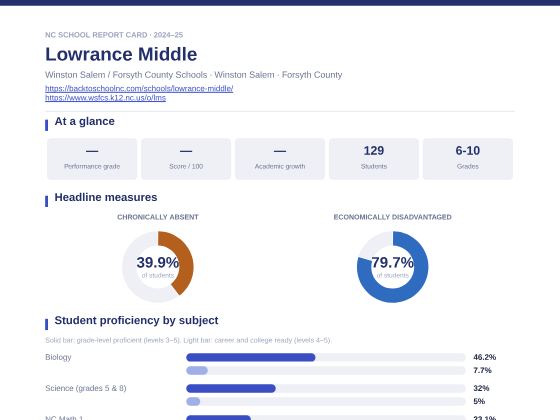Select the Performance grade card

tap(92, 159)
